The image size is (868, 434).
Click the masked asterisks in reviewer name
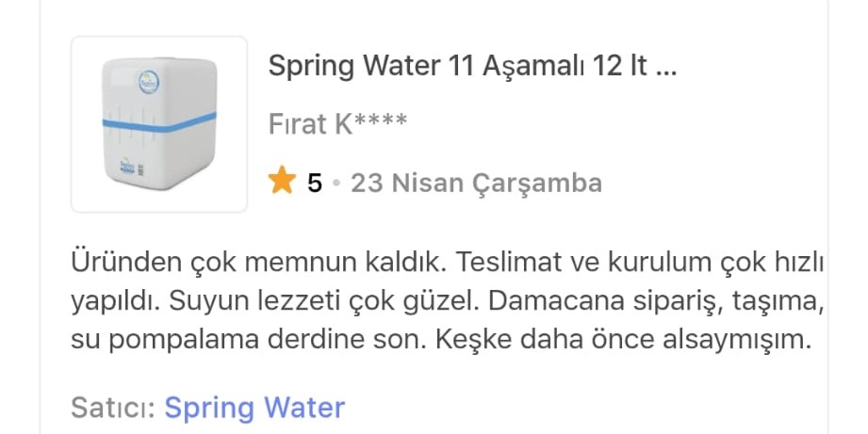point(381,120)
